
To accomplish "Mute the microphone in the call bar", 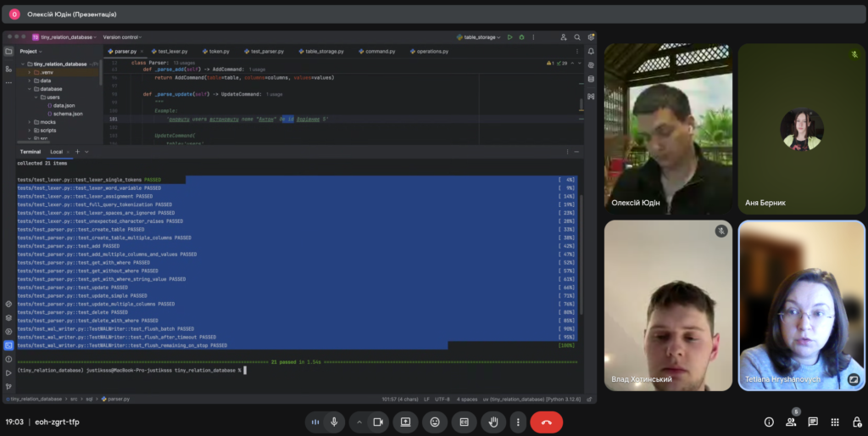I will 335,422.
